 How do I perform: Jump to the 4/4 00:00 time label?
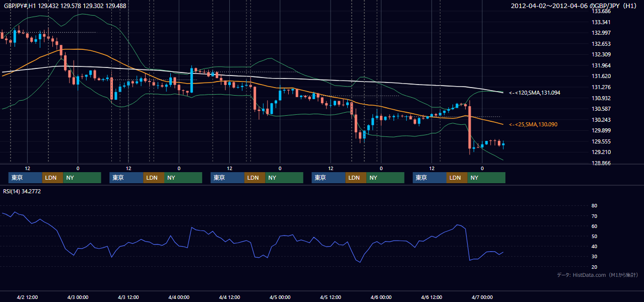178,297
